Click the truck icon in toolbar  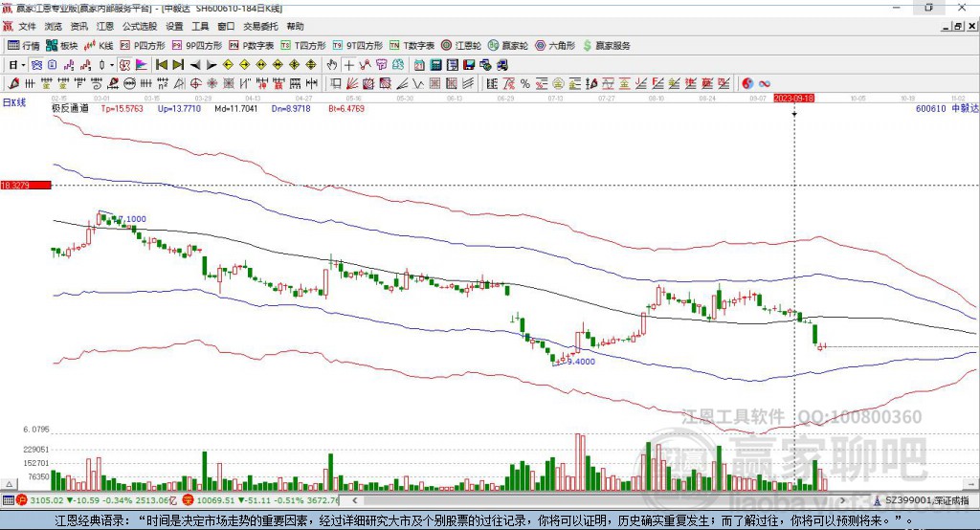pos(501,65)
